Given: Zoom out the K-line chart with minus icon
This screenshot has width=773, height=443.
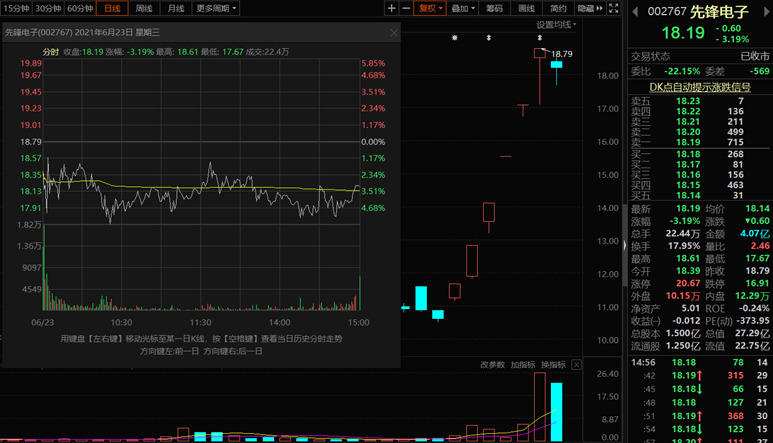Looking at the screenshot, I should tap(406, 8).
